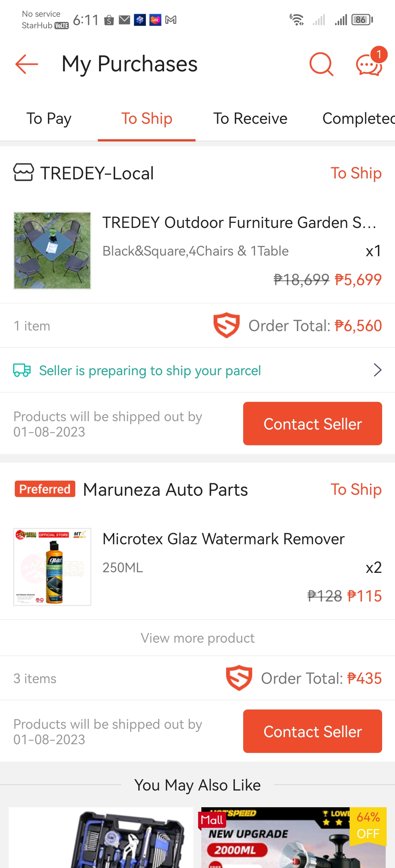Tap the Gmail notification icon in status bar
The width and height of the screenshot is (395, 868).
[171, 20]
